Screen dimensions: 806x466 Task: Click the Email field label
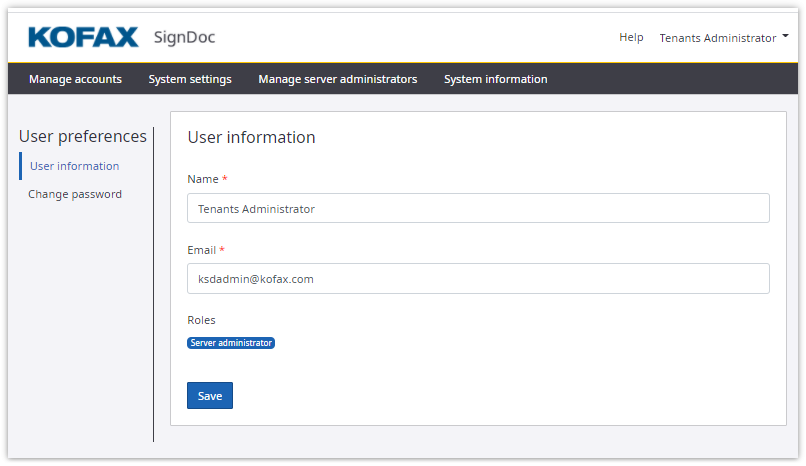(x=203, y=250)
